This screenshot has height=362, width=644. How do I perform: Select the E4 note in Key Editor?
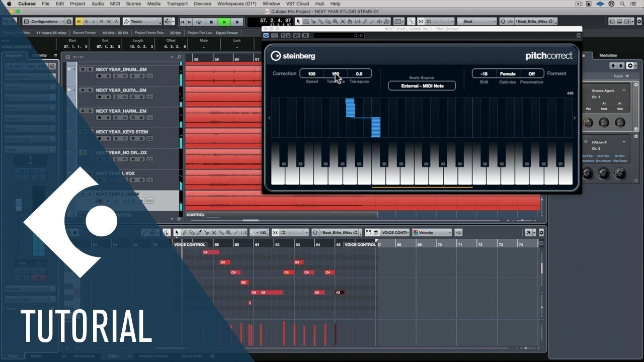(x=210, y=252)
